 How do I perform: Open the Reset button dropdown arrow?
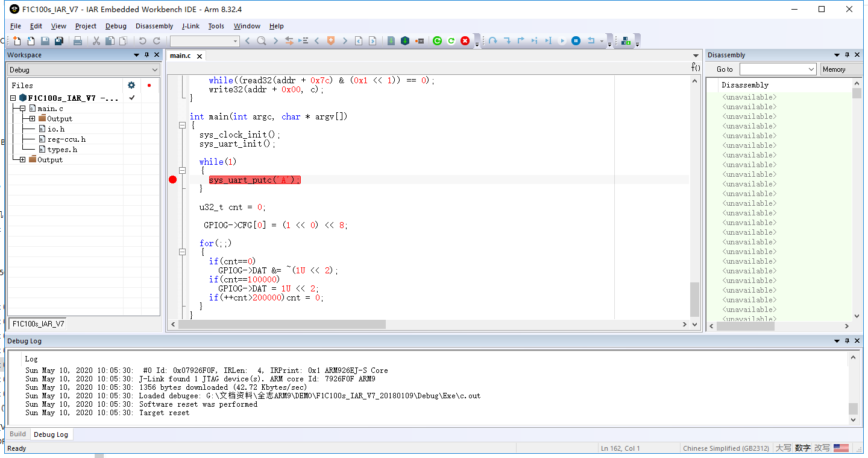coord(602,42)
